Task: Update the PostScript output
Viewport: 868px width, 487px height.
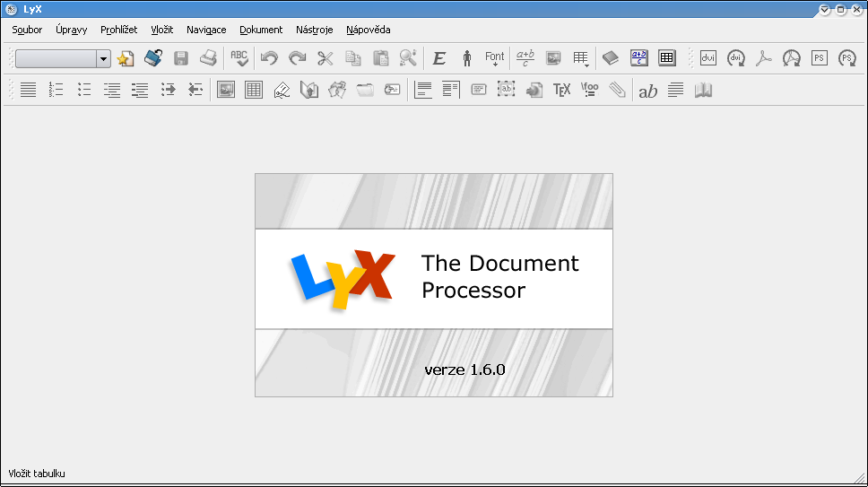Action: (847, 58)
